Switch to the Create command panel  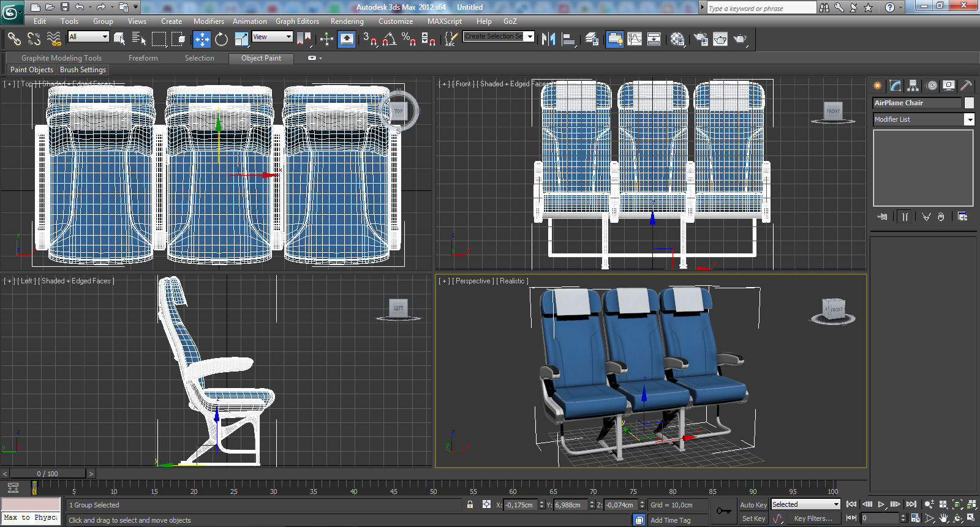pos(878,86)
